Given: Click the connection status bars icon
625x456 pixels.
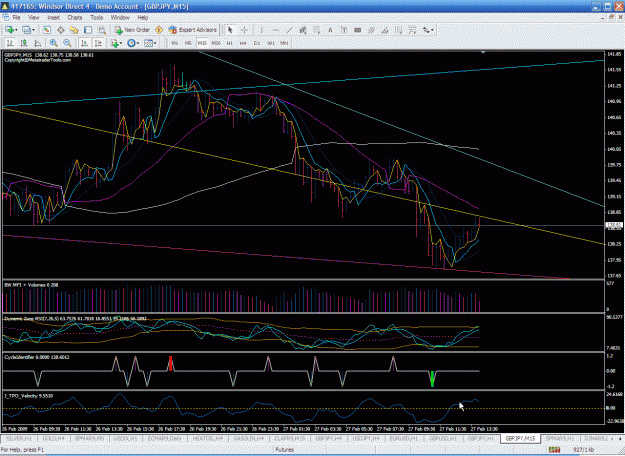Looking at the screenshot, I should 554,450.
